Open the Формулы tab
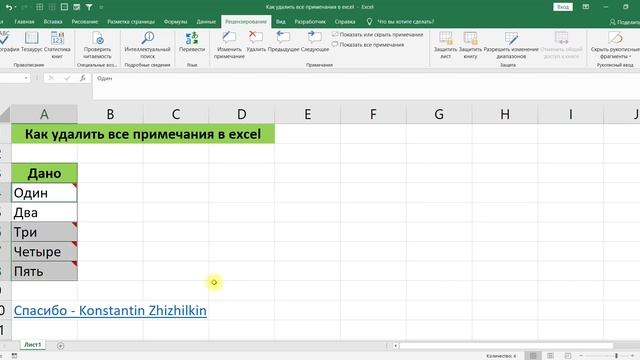The height and width of the screenshot is (360, 640). (x=176, y=22)
